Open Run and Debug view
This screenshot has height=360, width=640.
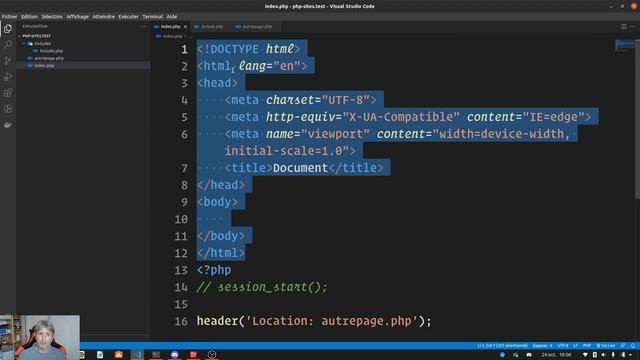8,77
